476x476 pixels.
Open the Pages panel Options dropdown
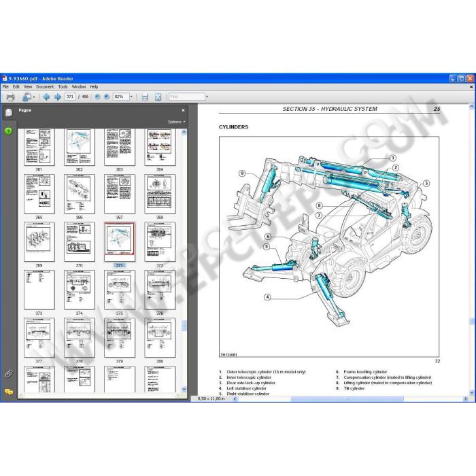pos(176,122)
